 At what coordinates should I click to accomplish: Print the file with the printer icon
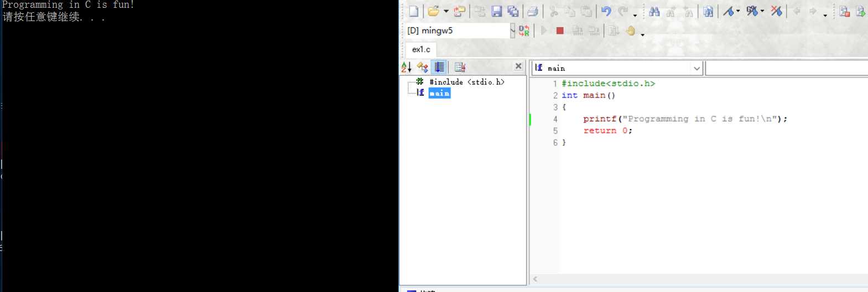point(533,11)
